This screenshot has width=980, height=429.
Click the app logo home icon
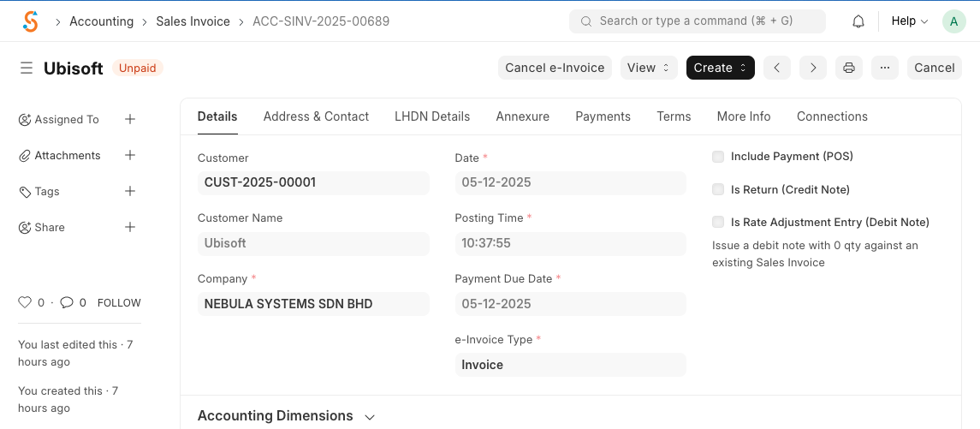31,21
